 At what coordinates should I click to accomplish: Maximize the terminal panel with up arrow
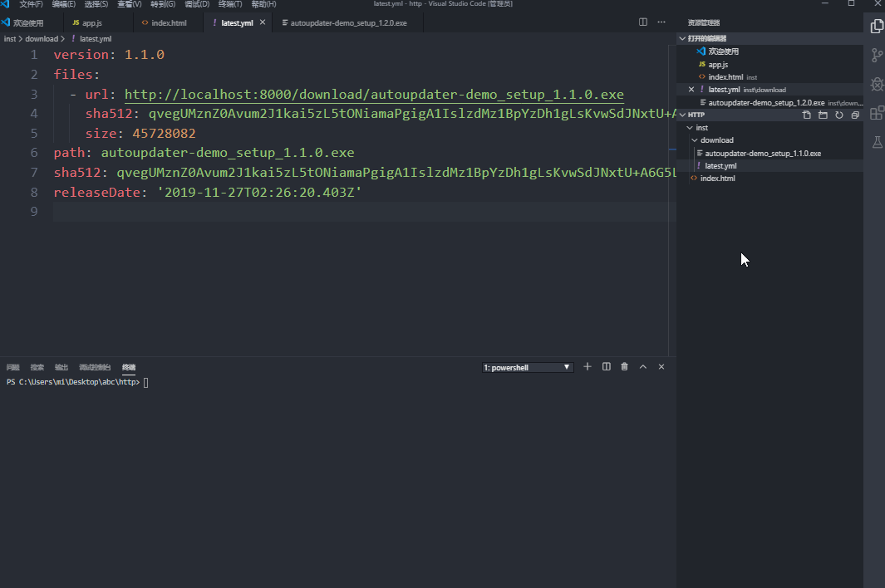pyautogui.click(x=643, y=367)
